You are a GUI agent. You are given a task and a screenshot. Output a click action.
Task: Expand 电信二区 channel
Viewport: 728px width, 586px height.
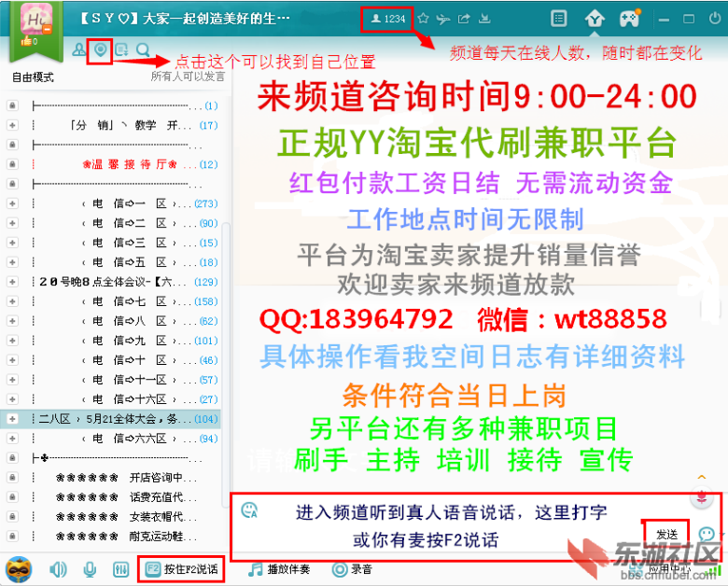click(x=12, y=223)
